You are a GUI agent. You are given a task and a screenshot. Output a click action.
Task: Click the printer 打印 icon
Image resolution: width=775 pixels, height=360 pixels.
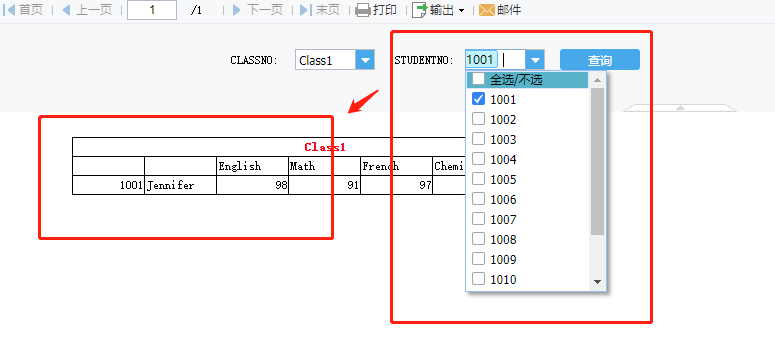(363, 9)
